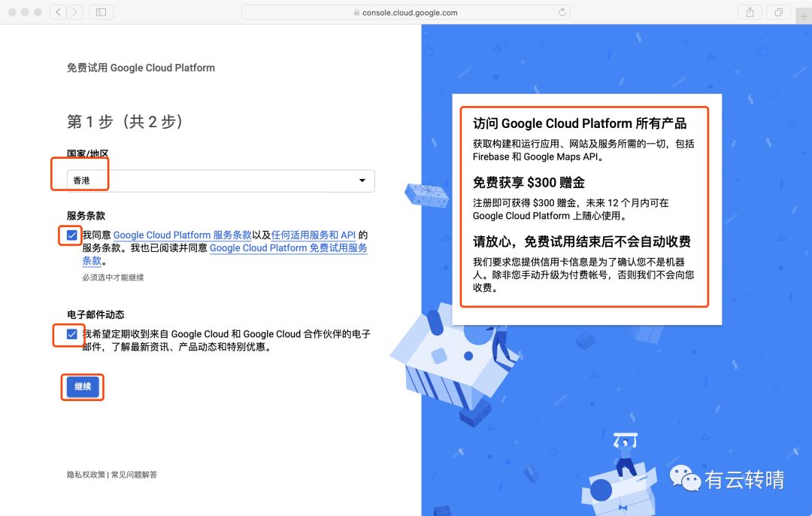Toggle the 电子邮件动态 subscription checkbox
Screen dimensions: 812x516
tap(71, 334)
